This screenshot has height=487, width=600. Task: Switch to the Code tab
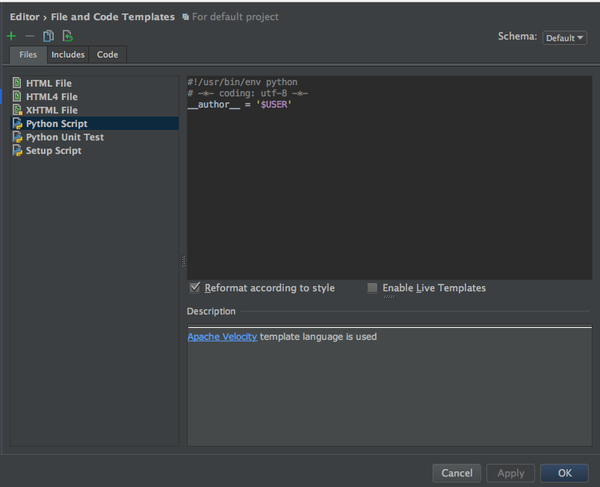[107, 55]
